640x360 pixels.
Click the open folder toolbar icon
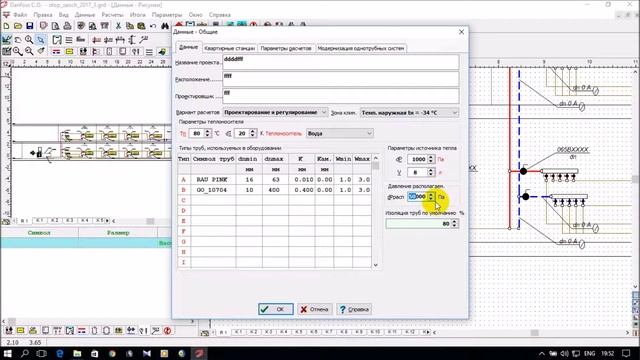pyautogui.click(x=18, y=26)
